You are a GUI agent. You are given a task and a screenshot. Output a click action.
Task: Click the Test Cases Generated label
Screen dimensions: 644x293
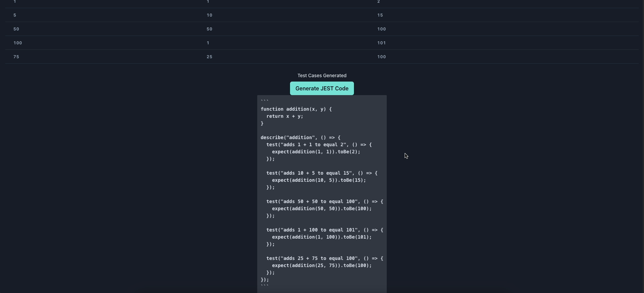322,76
